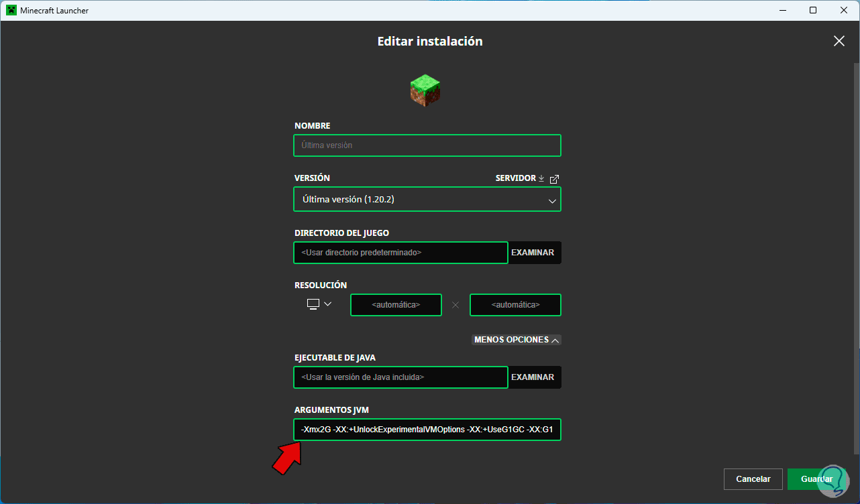Click the Cancelar button

tap(753, 479)
